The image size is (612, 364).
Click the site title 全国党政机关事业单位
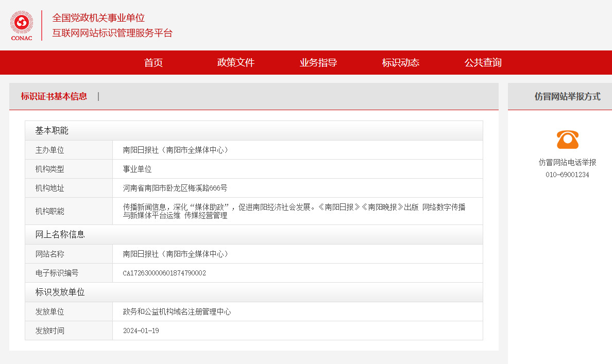(98, 18)
